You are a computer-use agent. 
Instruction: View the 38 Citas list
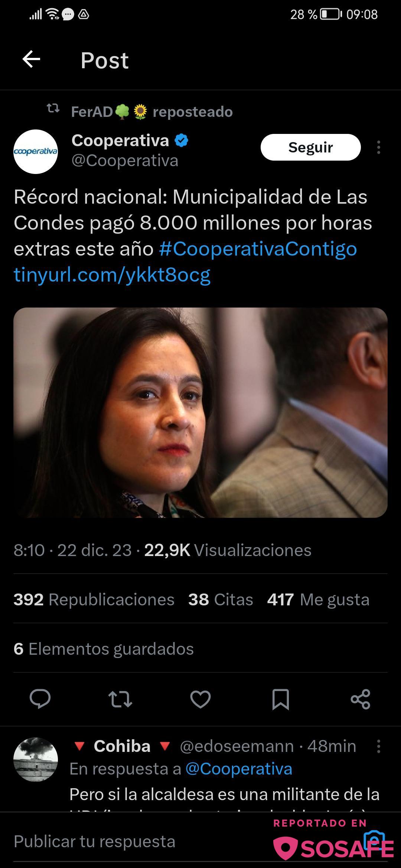(221, 599)
